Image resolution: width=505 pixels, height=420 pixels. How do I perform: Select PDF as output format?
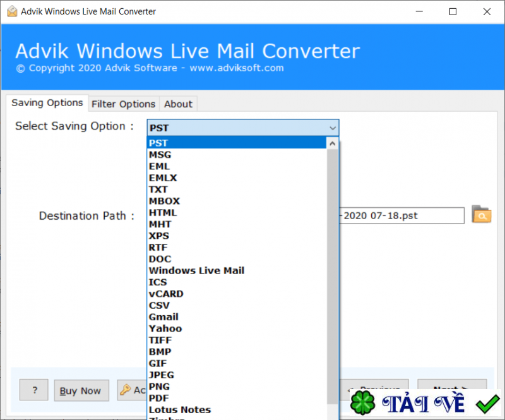tap(237, 399)
